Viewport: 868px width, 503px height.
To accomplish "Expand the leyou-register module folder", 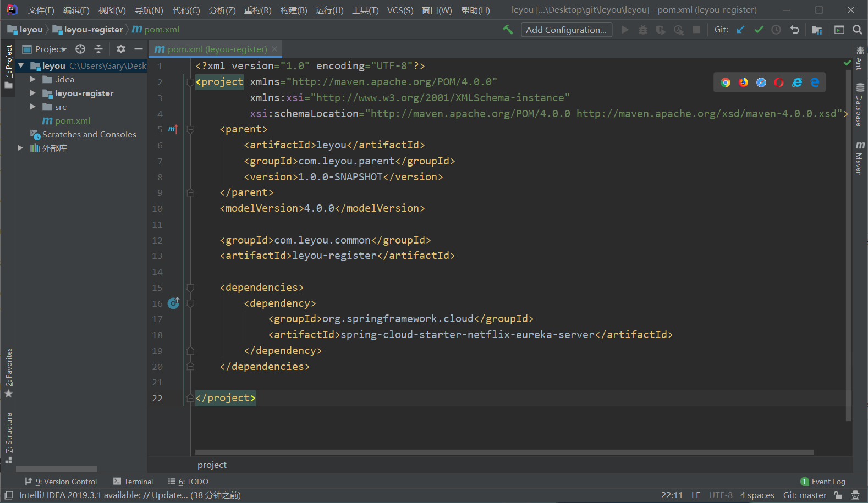I will [33, 93].
